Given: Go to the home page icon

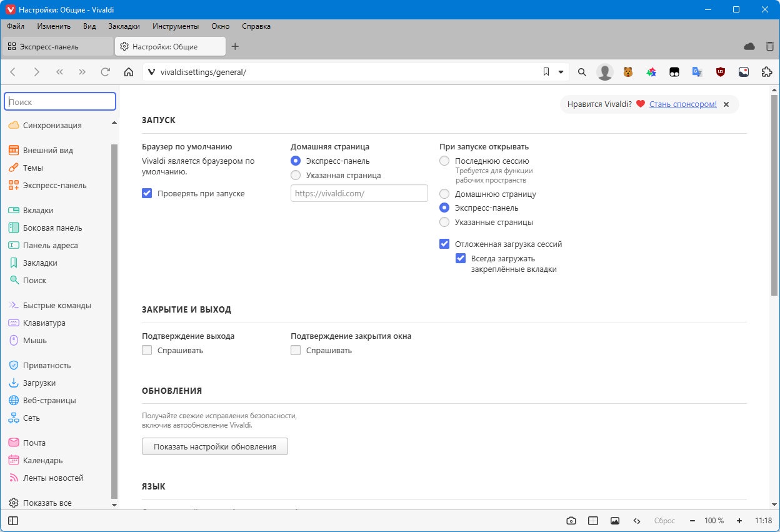Looking at the screenshot, I should pos(129,72).
